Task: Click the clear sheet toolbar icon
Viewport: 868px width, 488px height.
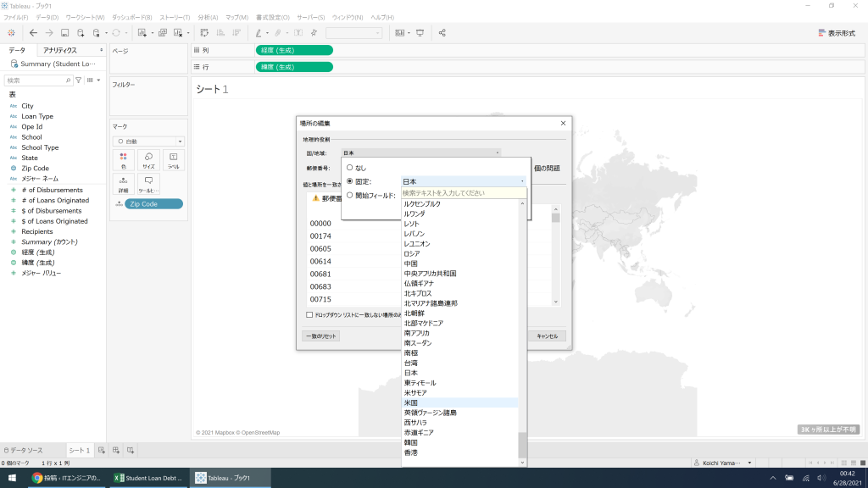Action: [178, 33]
